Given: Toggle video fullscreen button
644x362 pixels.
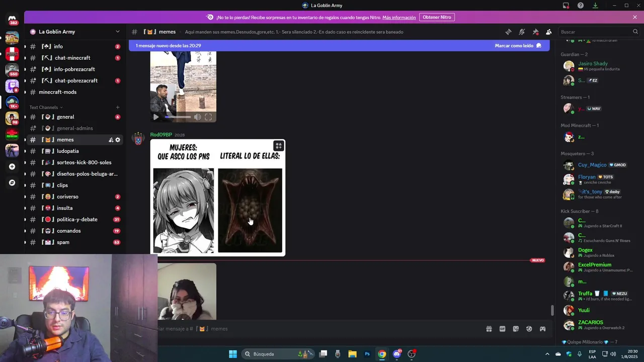Looking at the screenshot, I should [208, 117].
